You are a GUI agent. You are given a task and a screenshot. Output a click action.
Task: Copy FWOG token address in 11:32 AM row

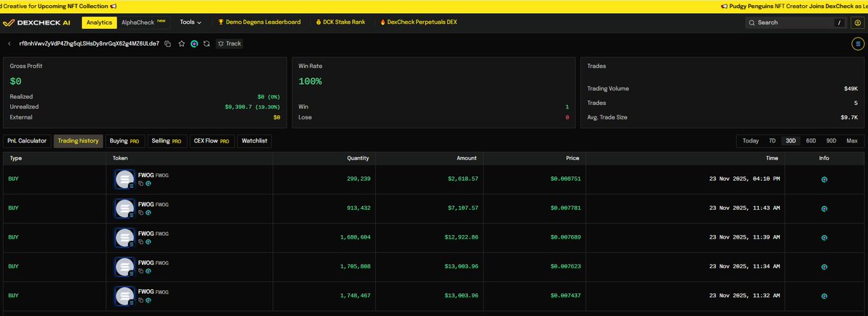pos(140,301)
